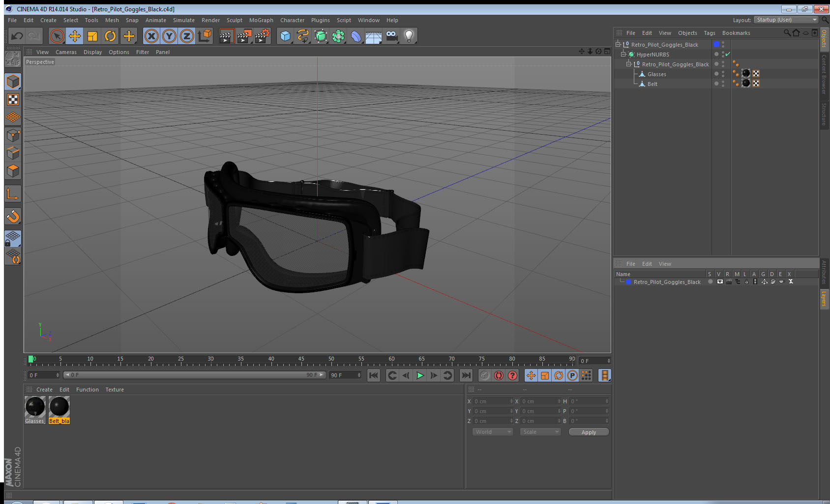Screen dimensions: 830x504
Task: Activate the Rotate tool
Action: (111, 36)
